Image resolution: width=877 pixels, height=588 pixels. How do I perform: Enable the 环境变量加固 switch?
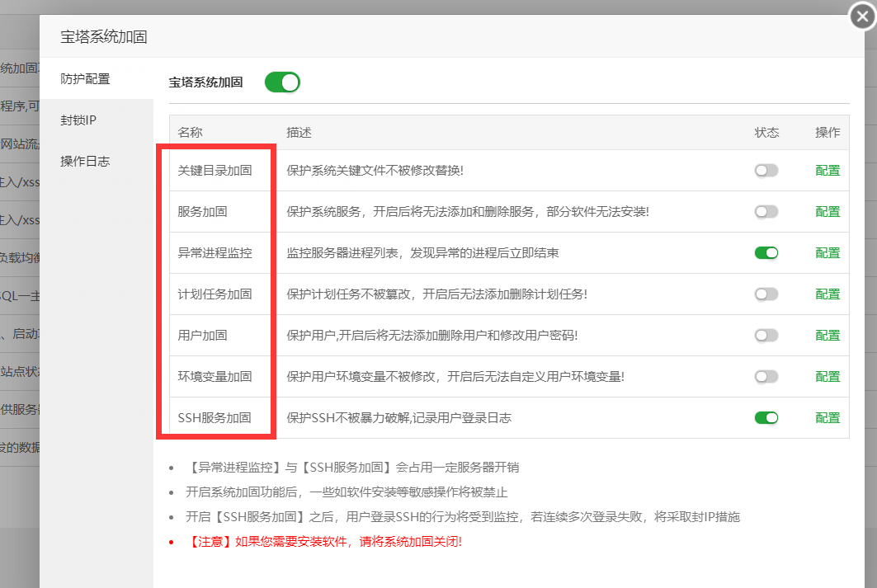(766, 377)
